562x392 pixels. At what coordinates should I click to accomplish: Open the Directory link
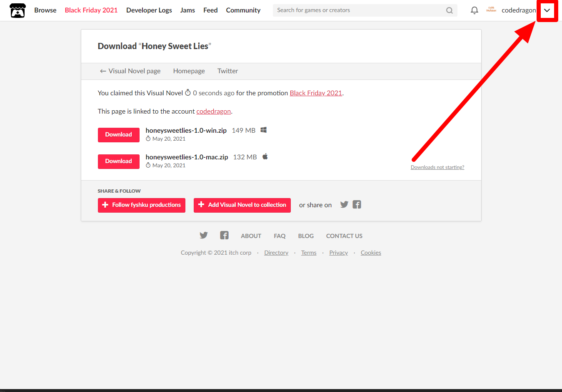[x=276, y=253]
